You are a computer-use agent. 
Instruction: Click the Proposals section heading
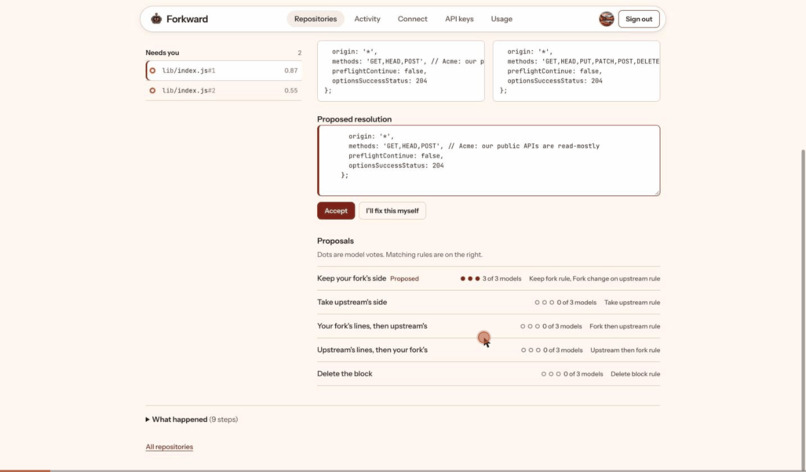pyautogui.click(x=335, y=241)
